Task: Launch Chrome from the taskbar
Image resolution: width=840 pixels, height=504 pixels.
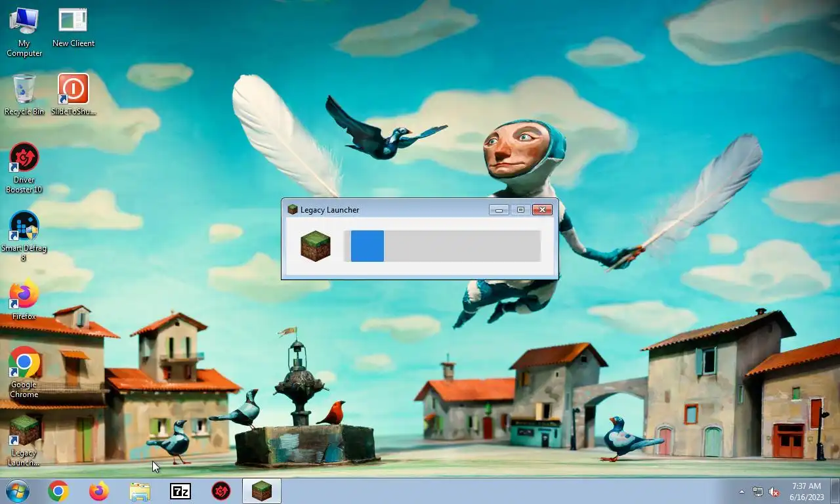Action: coord(58,491)
